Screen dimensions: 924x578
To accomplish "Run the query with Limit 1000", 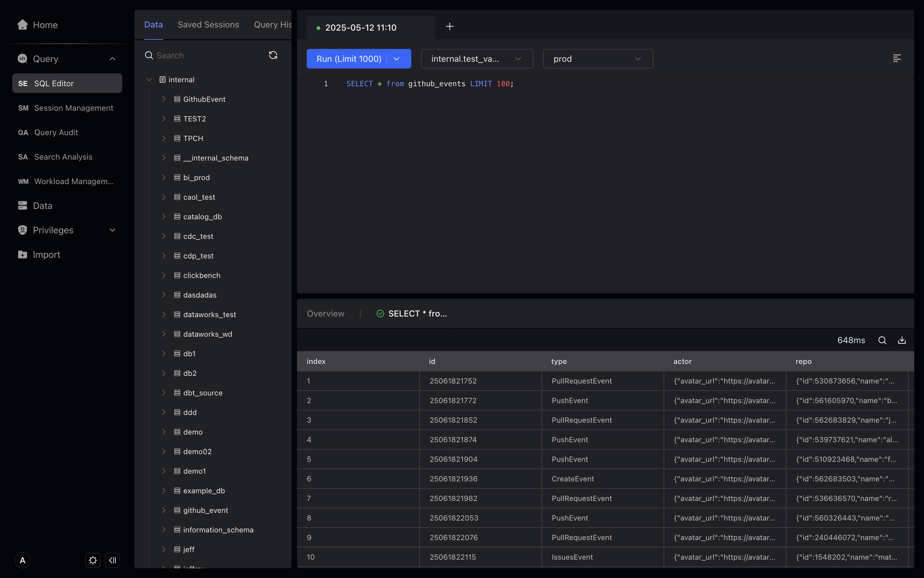I will coord(349,58).
